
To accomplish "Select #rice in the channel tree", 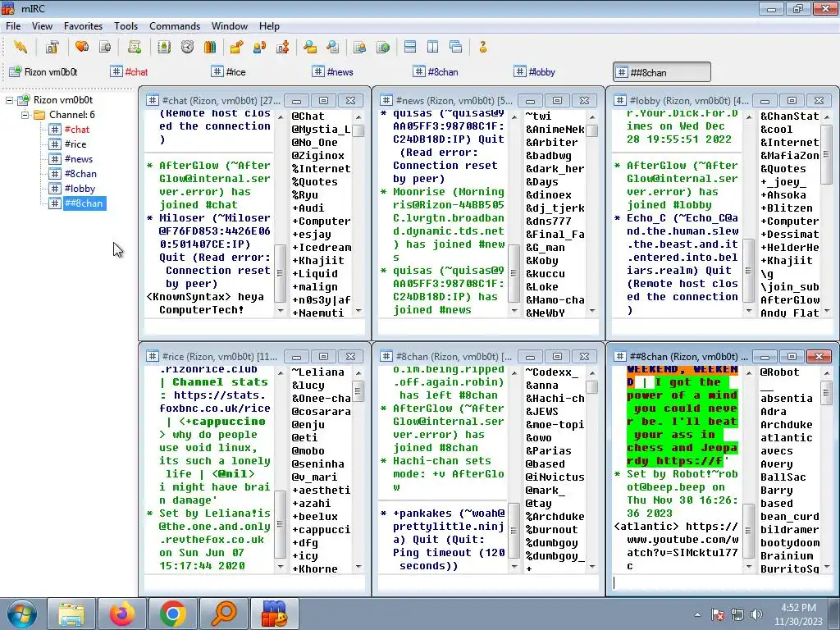I will click(x=75, y=144).
